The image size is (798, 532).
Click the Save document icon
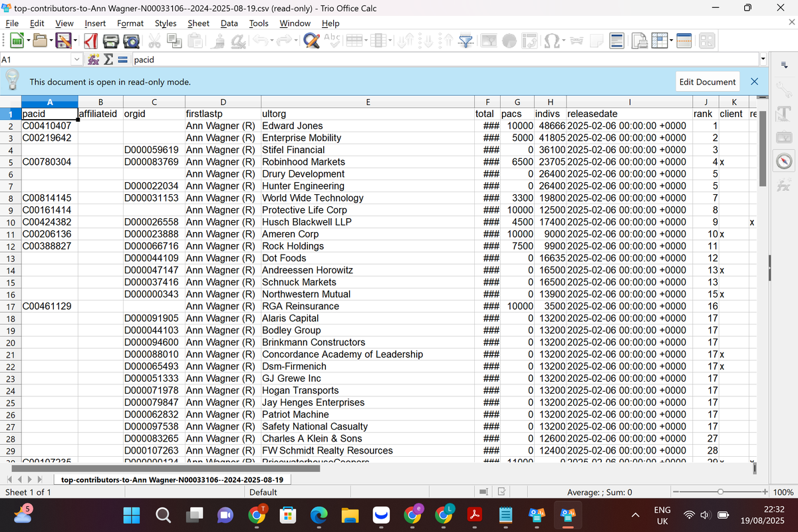pyautogui.click(x=63, y=41)
